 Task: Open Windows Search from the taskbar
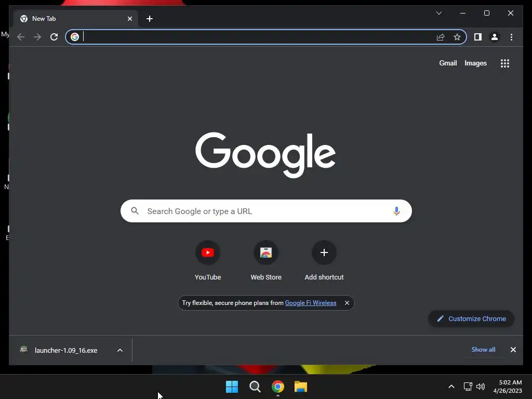[255, 387]
